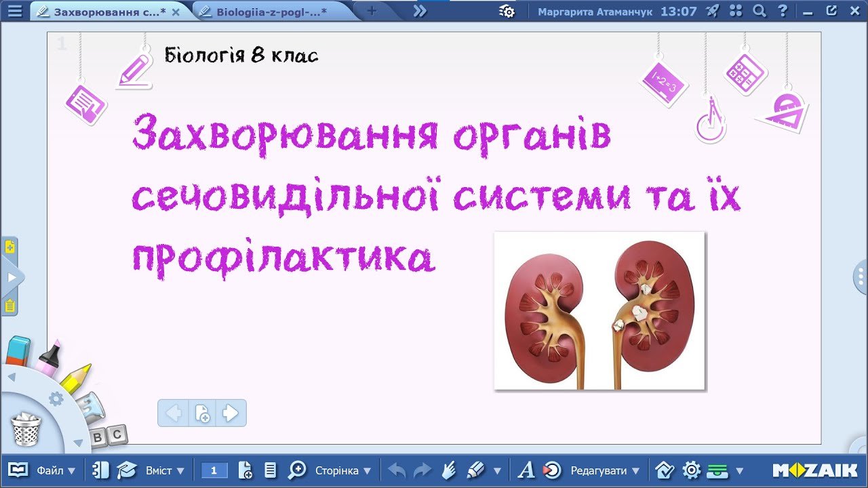
Task: Open the rocket quick launch icon
Action: (x=712, y=11)
